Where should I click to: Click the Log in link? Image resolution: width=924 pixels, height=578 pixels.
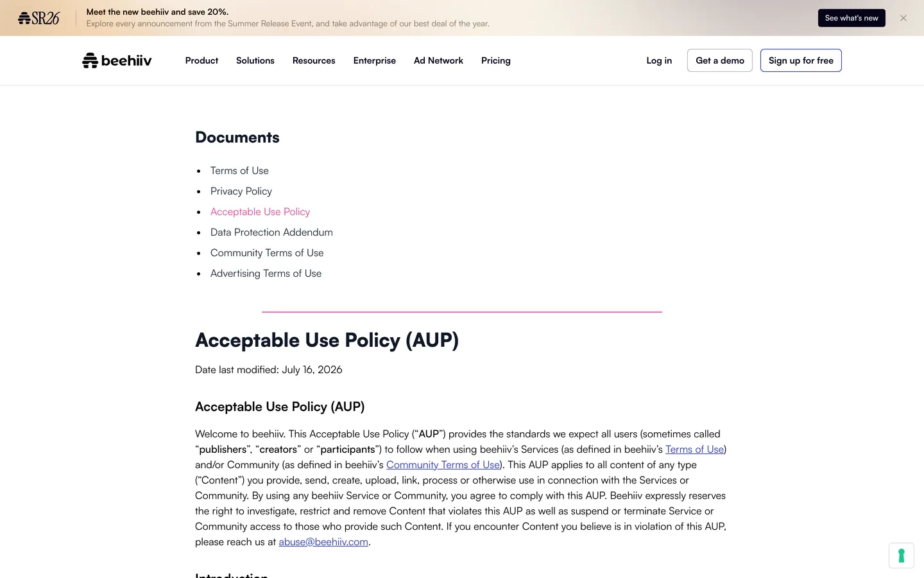click(659, 60)
